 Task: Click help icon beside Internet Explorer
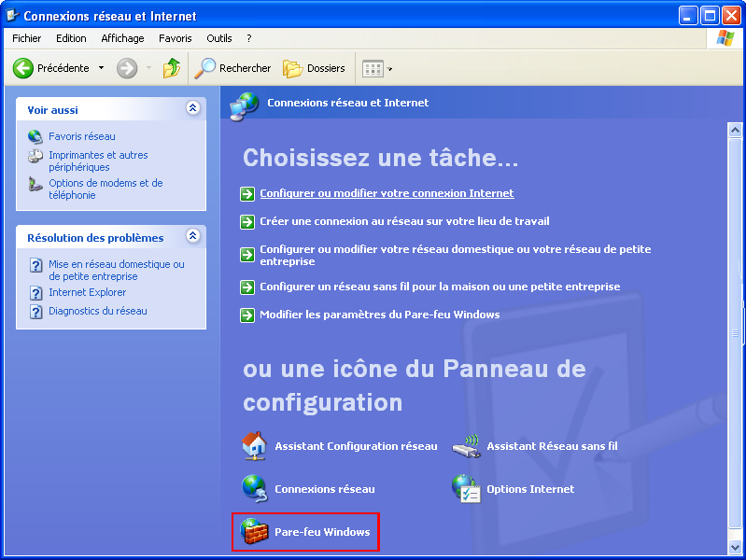pos(36,293)
